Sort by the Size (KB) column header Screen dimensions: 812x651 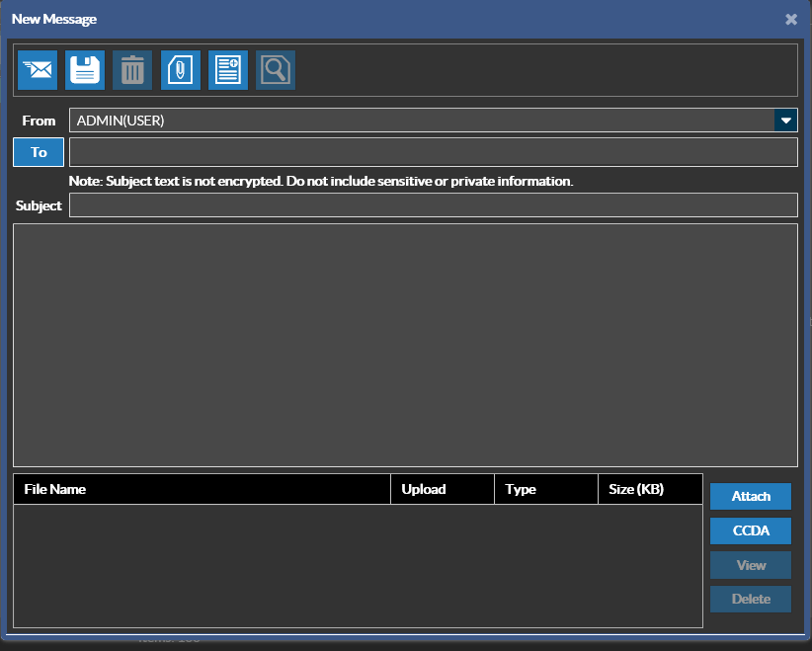pyautogui.click(x=650, y=489)
